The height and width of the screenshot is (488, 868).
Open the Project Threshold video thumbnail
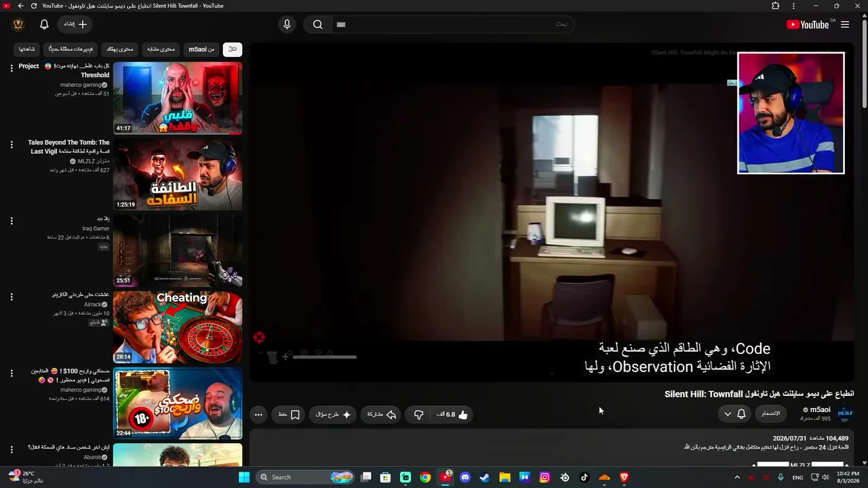(x=178, y=98)
